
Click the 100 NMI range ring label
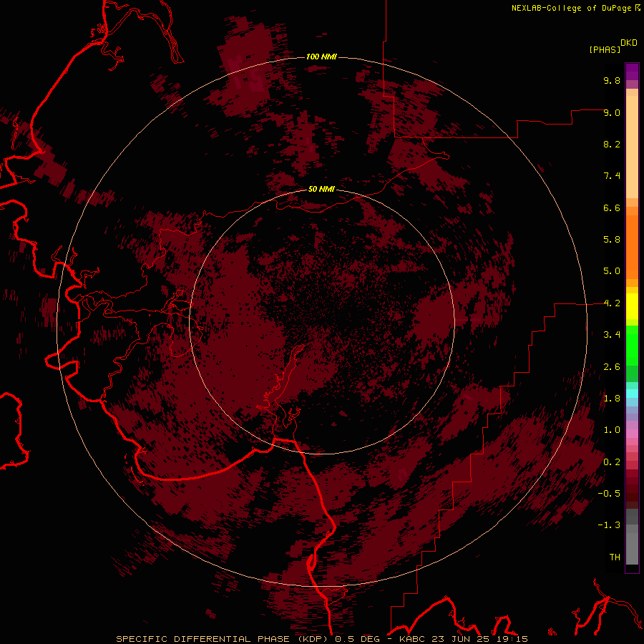(321, 57)
